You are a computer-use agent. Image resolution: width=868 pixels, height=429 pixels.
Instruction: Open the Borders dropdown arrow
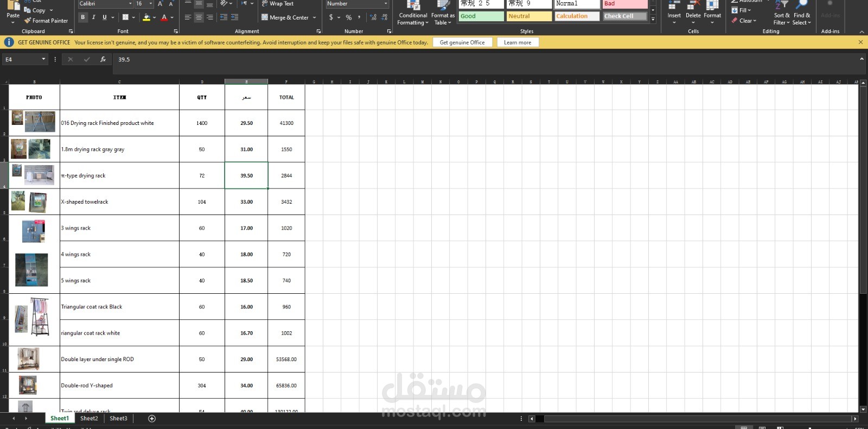pos(133,17)
